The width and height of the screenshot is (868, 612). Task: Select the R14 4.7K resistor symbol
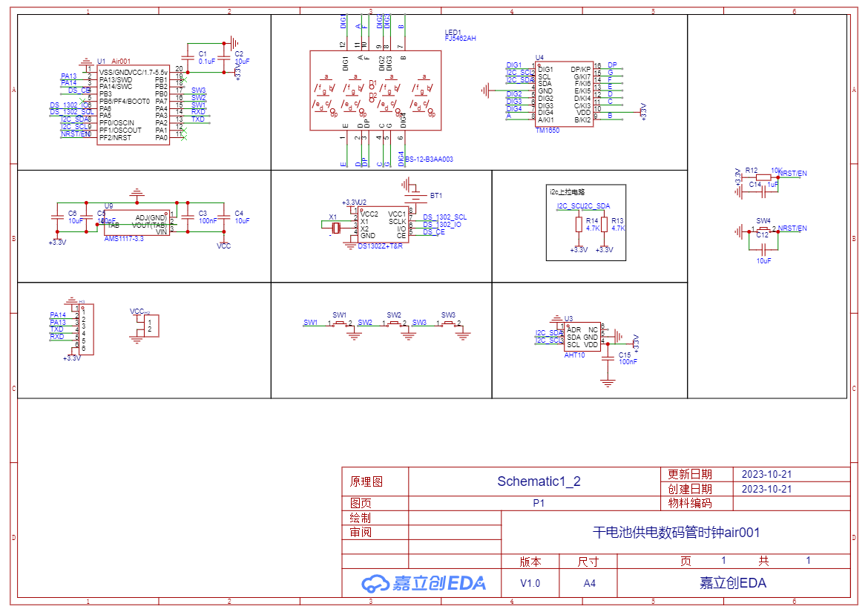tap(579, 224)
